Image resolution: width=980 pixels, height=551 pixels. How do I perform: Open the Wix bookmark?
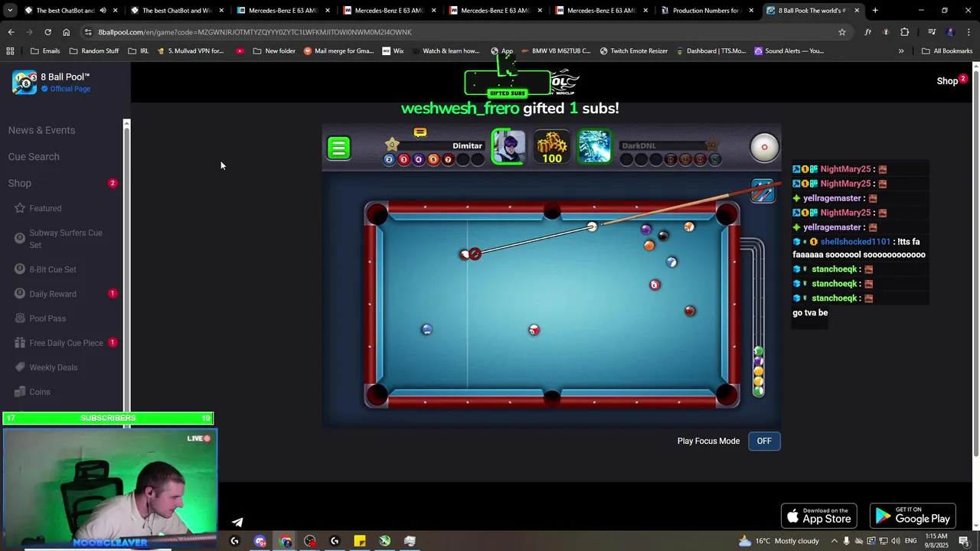pyautogui.click(x=393, y=51)
